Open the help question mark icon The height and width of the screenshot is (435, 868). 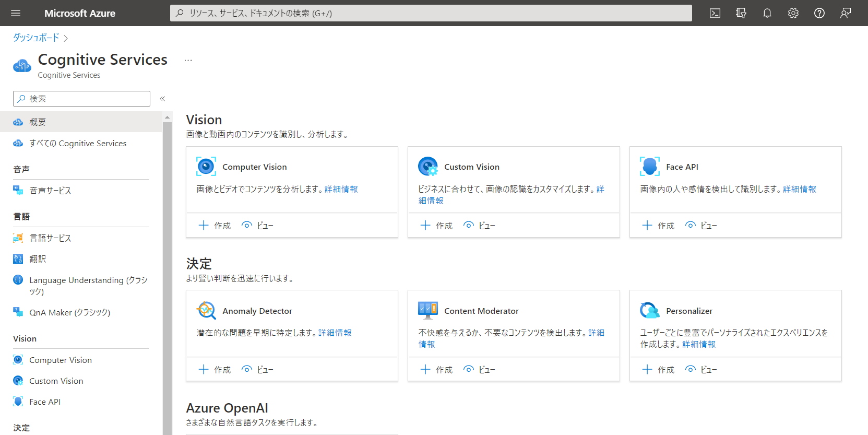(819, 13)
